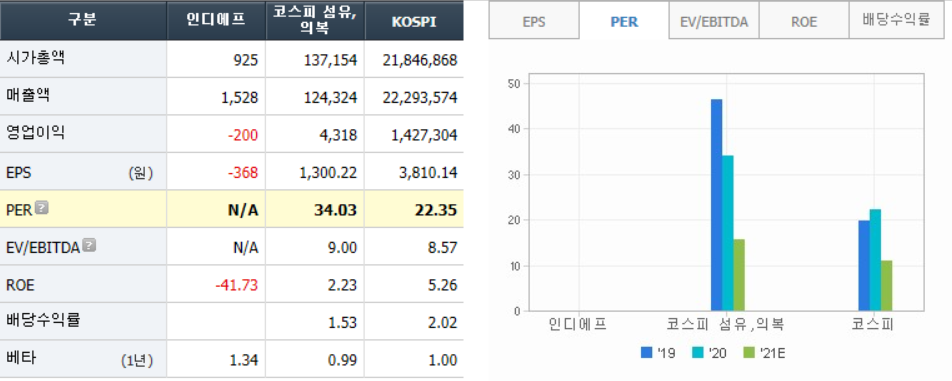This screenshot has width=952, height=381.
Task: Click the ROE value 5.26
Action: point(444,285)
